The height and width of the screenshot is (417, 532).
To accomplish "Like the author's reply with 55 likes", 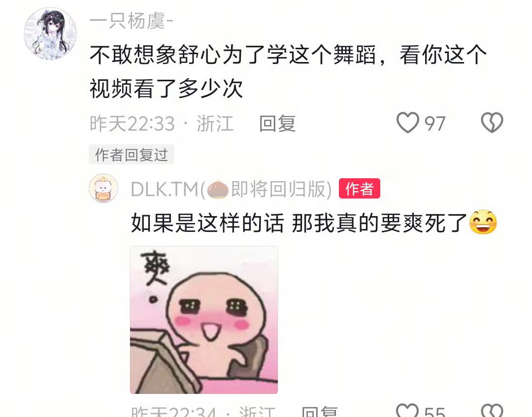I will pos(407,411).
